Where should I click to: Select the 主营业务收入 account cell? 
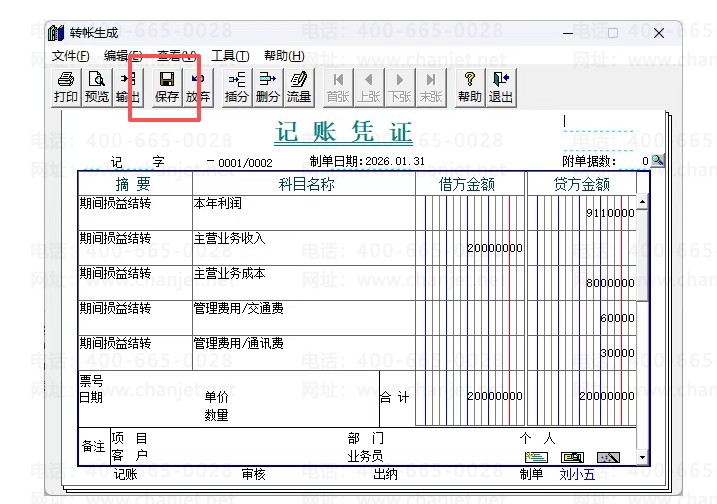tap(304, 248)
